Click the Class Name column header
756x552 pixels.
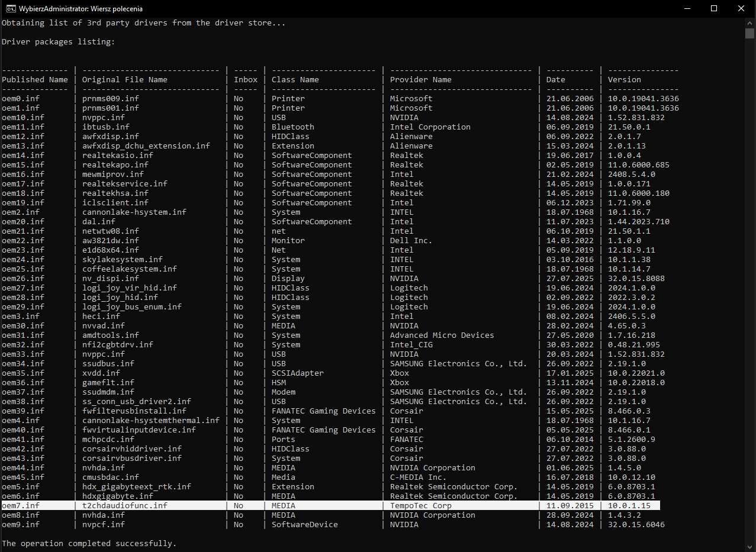point(295,80)
